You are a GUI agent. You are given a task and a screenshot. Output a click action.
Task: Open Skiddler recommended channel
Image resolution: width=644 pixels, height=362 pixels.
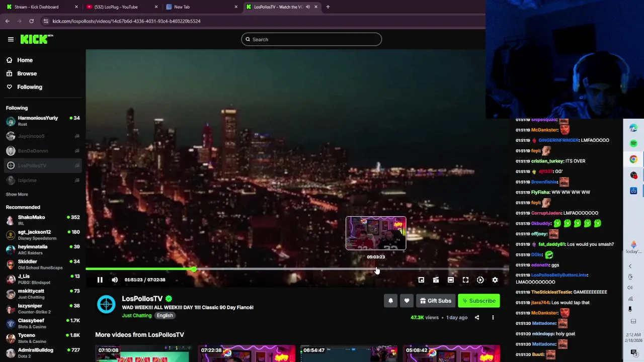click(x=43, y=264)
